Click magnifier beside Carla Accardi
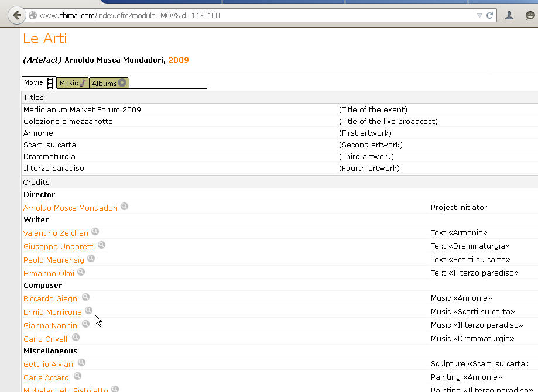The image size is (538, 392). coord(78,376)
